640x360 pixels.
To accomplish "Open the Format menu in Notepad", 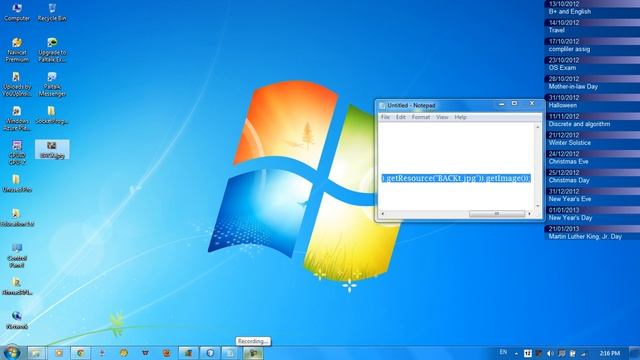I will 420,117.
